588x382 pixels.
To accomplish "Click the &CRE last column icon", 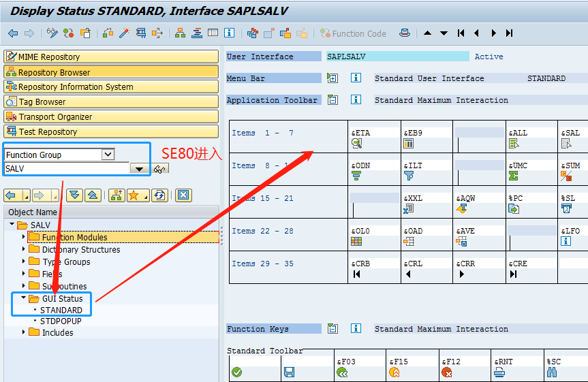I will pos(513,274).
